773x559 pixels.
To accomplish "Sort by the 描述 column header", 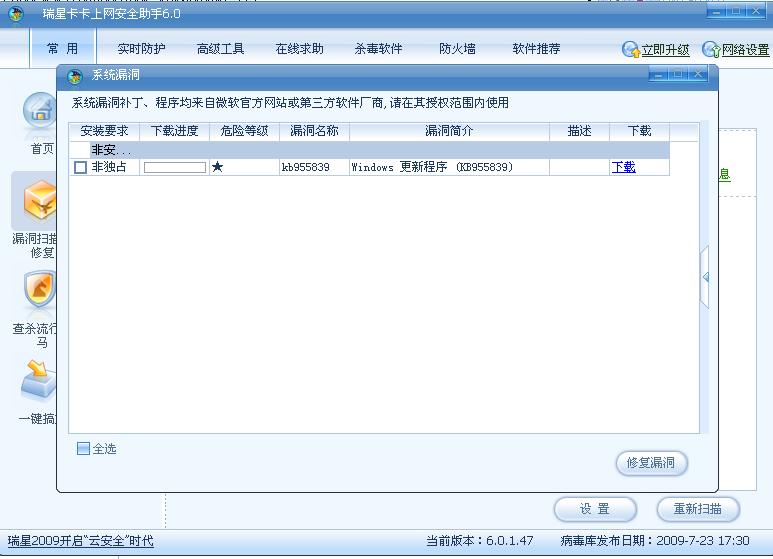I will click(580, 131).
